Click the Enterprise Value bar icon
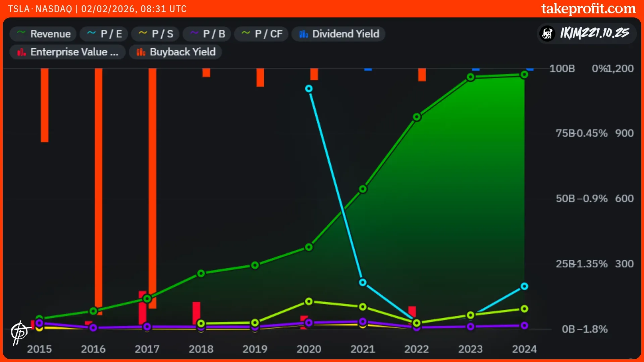Screen dimensions: 644x362 [21, 52]
